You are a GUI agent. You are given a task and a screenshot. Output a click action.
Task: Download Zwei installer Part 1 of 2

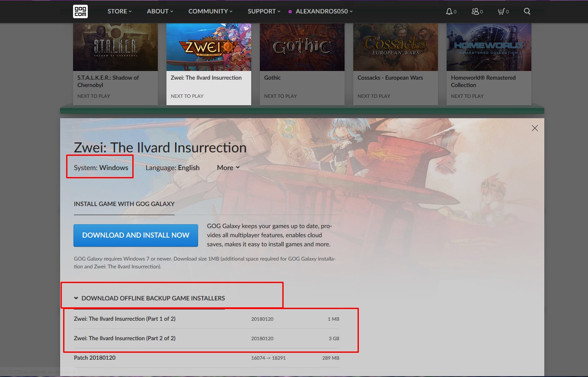(207, 319)
